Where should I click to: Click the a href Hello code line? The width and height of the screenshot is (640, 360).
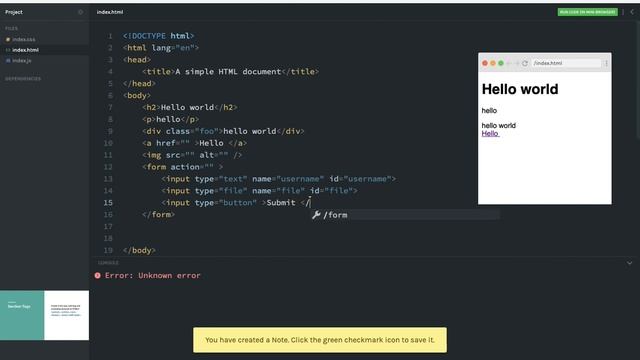[x=194, y=143]
